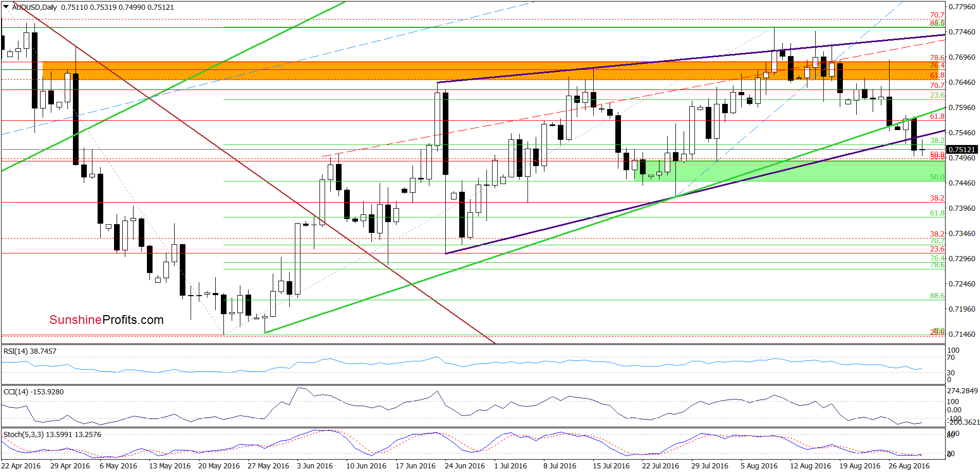Click the 0.76960 price axis label
The height and width of the screenshot is (473, 980).
(962, 57)
